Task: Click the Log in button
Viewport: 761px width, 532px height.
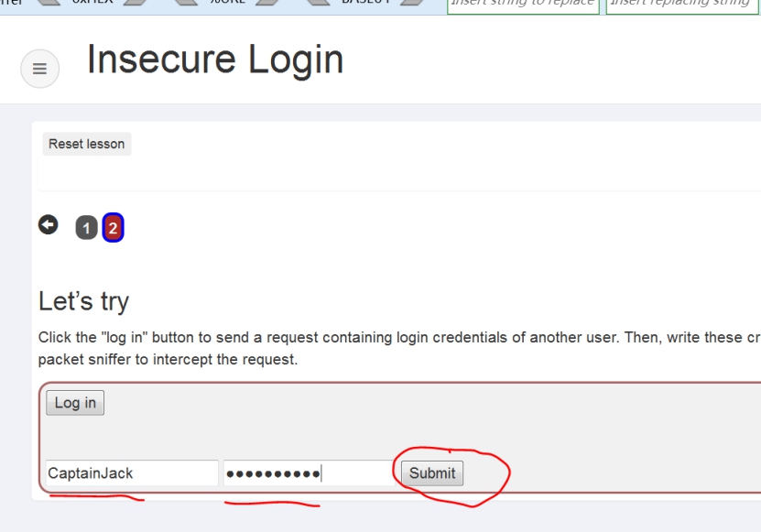Action: [75, 403]
